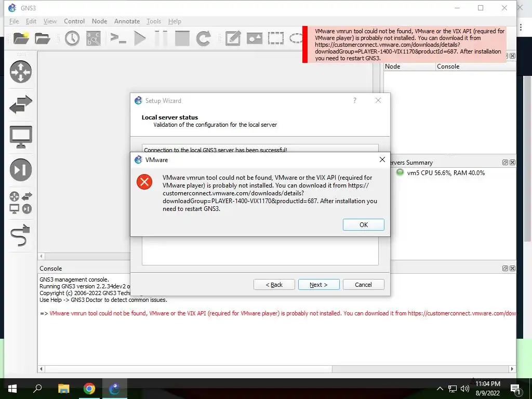Open the Help menu
Screen dimensions: 532x399
click(x=175, y=21)
